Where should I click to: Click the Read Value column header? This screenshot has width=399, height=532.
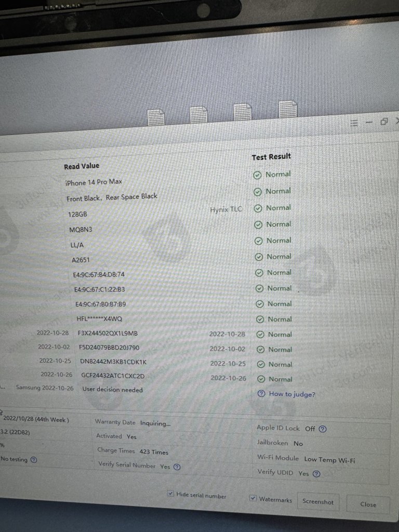click(82, 166)
